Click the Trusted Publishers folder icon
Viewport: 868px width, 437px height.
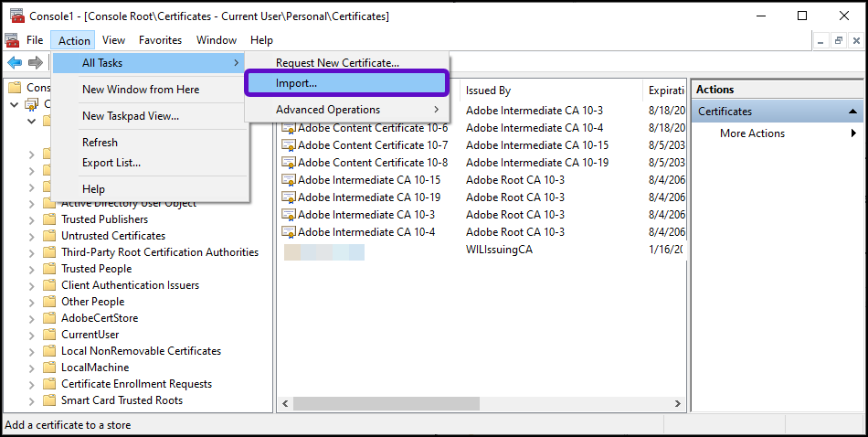(49, 219)
